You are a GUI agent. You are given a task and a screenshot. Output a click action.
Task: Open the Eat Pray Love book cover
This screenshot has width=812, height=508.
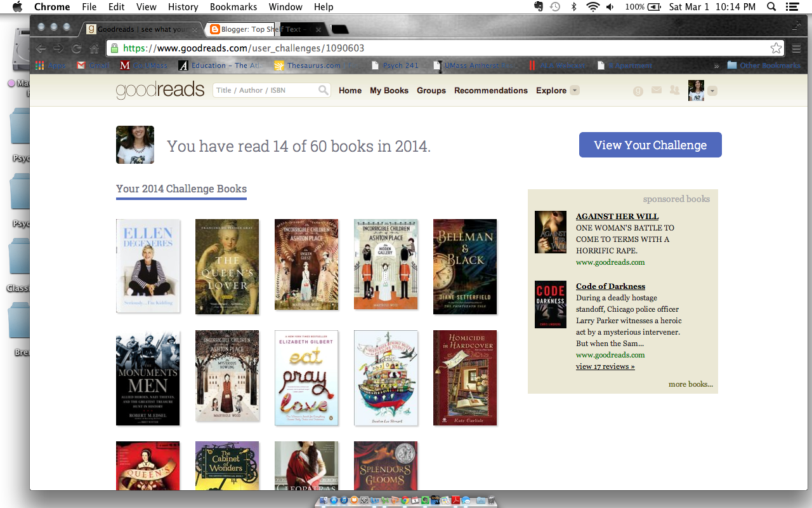(306, 378)
